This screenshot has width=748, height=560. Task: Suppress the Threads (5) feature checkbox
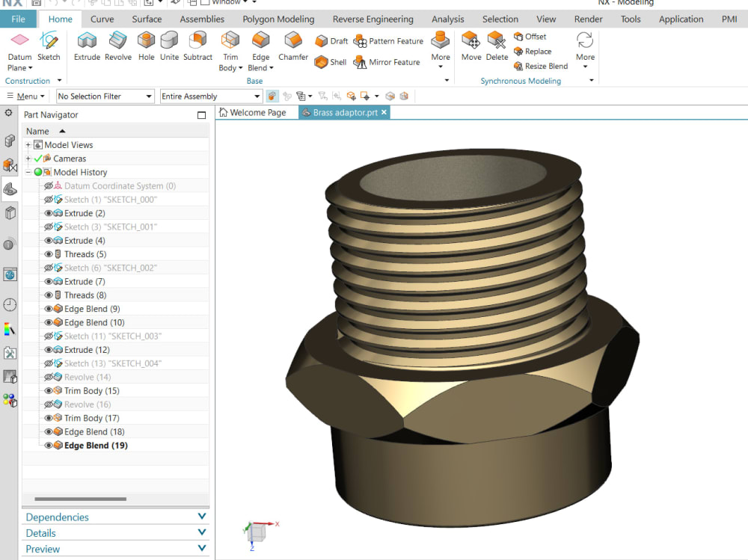tap(49, 254)
